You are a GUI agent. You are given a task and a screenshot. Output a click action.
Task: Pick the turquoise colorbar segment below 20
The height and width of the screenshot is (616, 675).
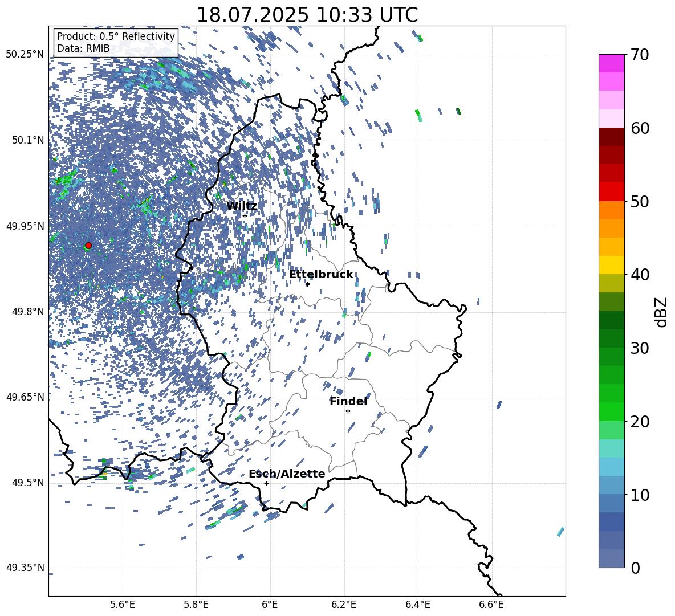point(611,448)
